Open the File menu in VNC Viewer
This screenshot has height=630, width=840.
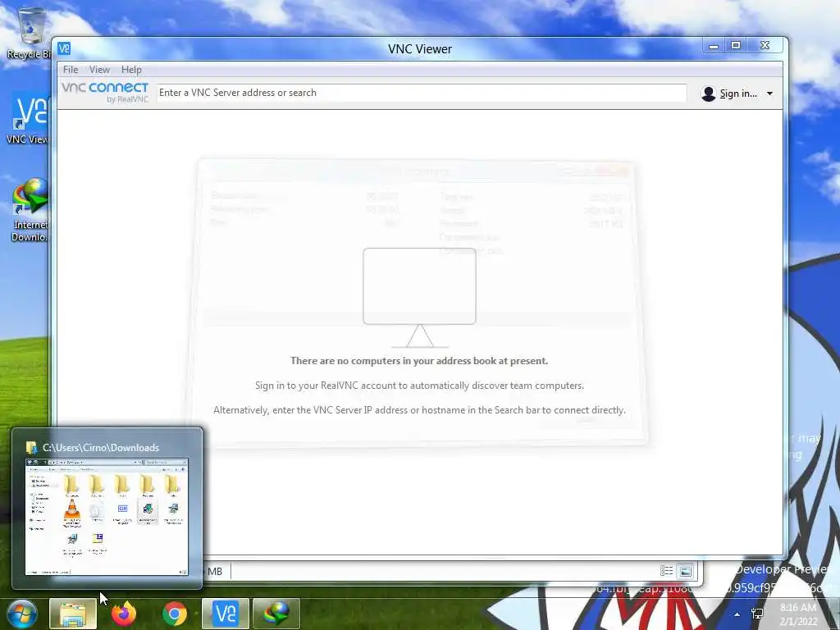71,70
